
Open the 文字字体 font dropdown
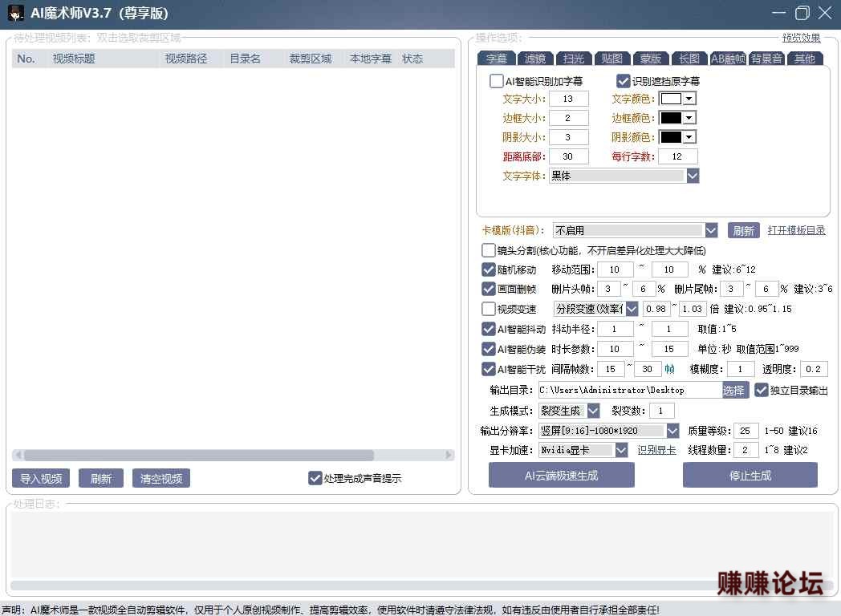point(693,176)
